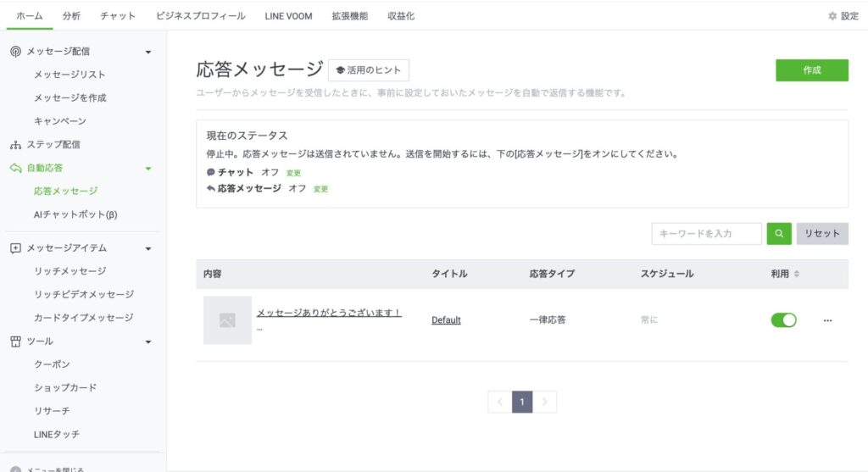
Task: Open リッチメッセージ in sidebar
Action: pyautogui.click(x=70, y=271)
